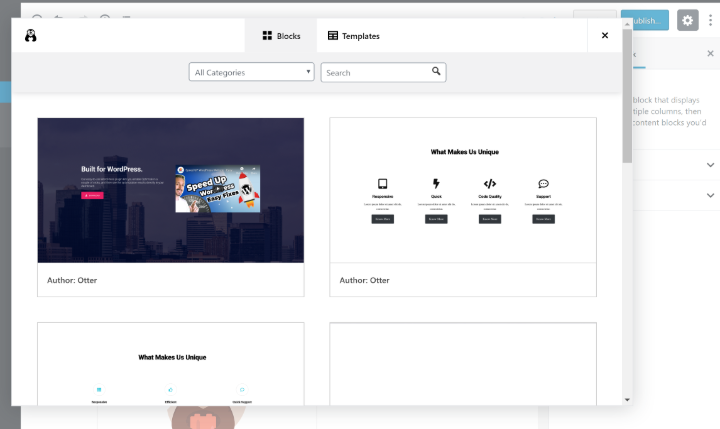Click the code brackets icon in preview
The height and width of the screenshot is (429, 720).
tap(490, 184)
